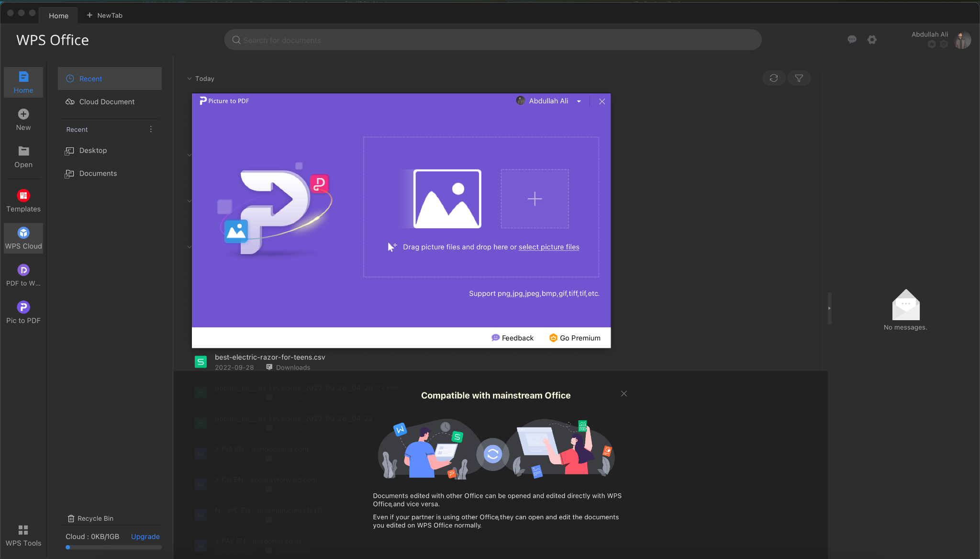980x559 pixels.
Task: Launch the Pic to PDF tool
Action: (x=23, y=313)
